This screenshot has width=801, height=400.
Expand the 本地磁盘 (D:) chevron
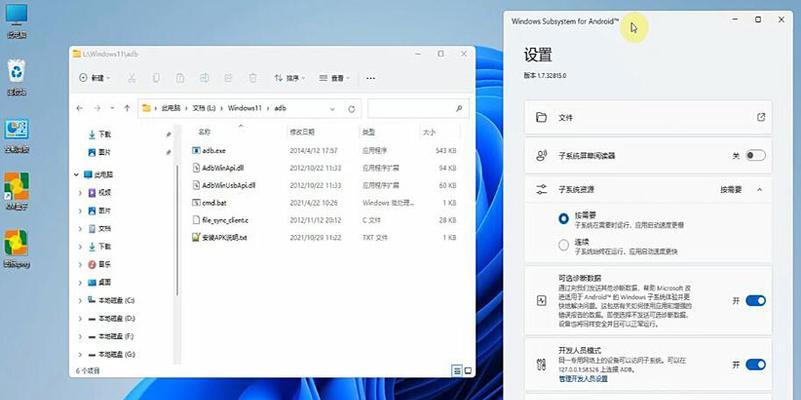pyautogui.click(x=80, y=319)
